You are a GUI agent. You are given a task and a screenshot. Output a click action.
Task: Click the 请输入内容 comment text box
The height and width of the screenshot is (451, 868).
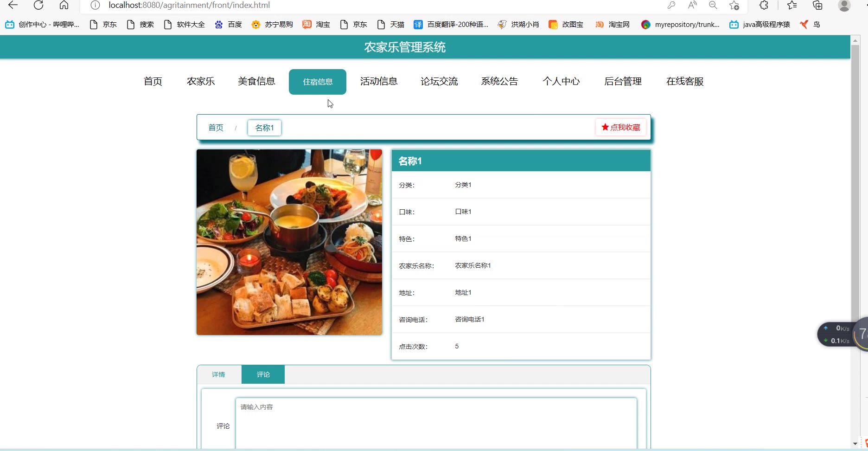(436, 423)
